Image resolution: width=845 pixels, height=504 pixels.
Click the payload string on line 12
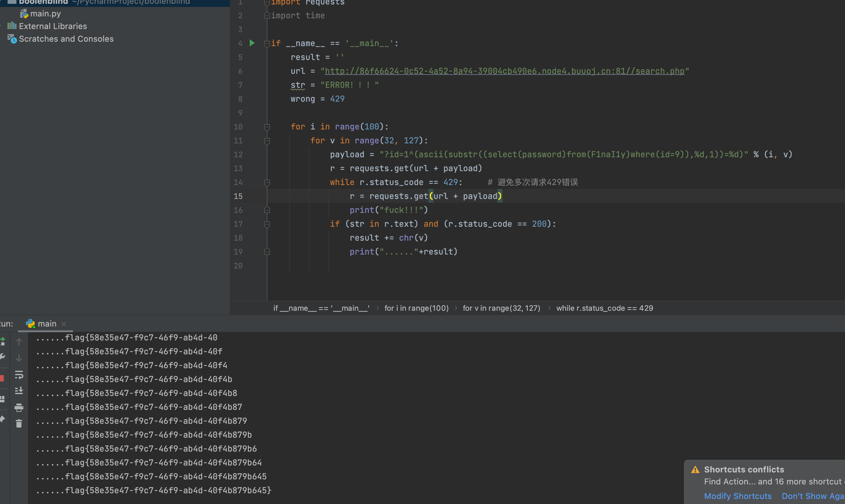(x=564, y=154)
